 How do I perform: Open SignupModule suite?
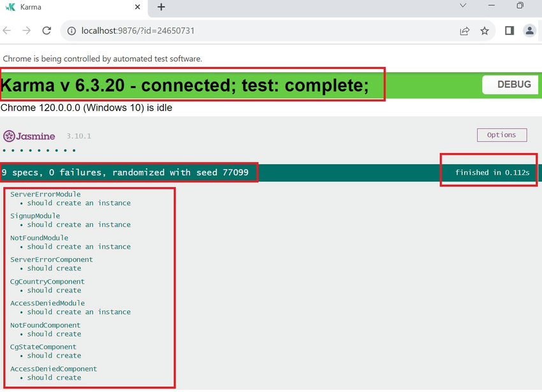(35, 215)
